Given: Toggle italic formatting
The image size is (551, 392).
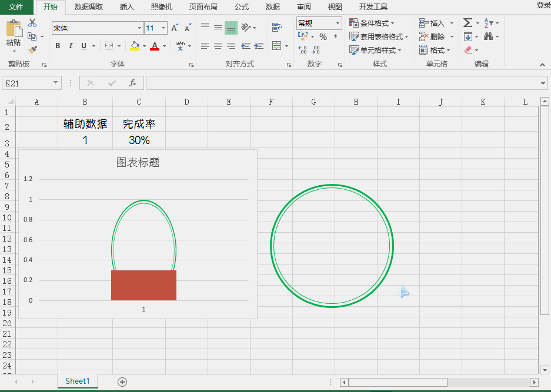Looking at the screenshot, I should [x=70, y=45].
